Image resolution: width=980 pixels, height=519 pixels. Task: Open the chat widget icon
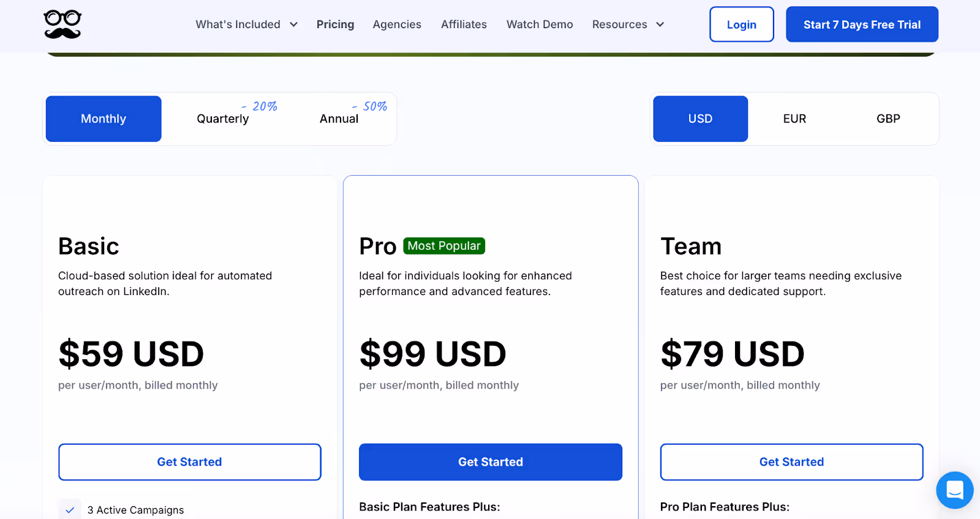click(x=954, y=490)
